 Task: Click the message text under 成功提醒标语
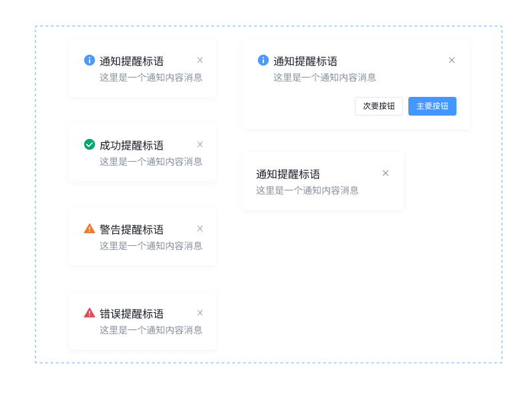(151, 161)
